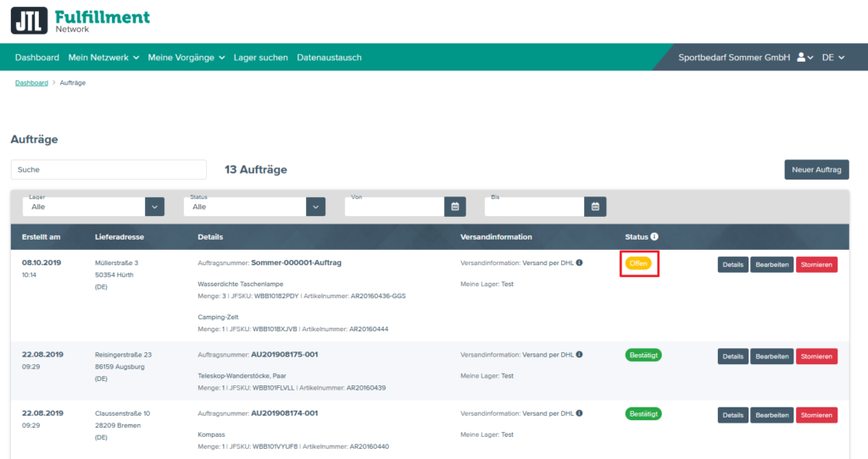Click Stornieren for order AU201908174-001

coord(816,415)
